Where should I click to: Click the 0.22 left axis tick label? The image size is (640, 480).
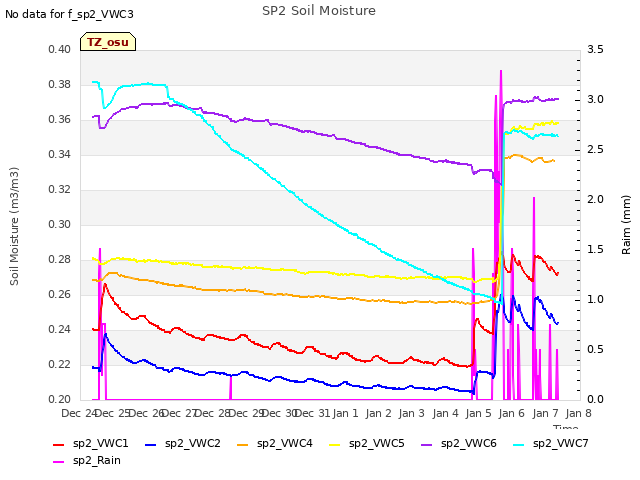coord(59,365)
